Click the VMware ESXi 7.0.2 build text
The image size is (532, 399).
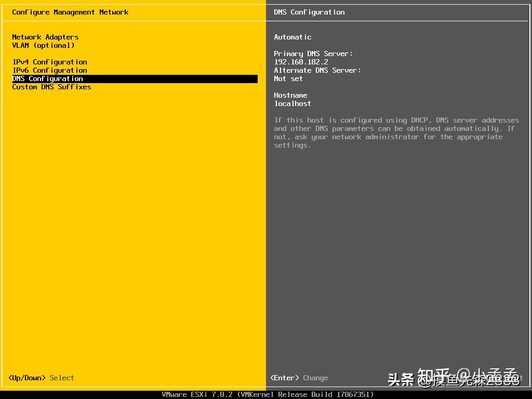pyautogui.click(x=268, y=395)
